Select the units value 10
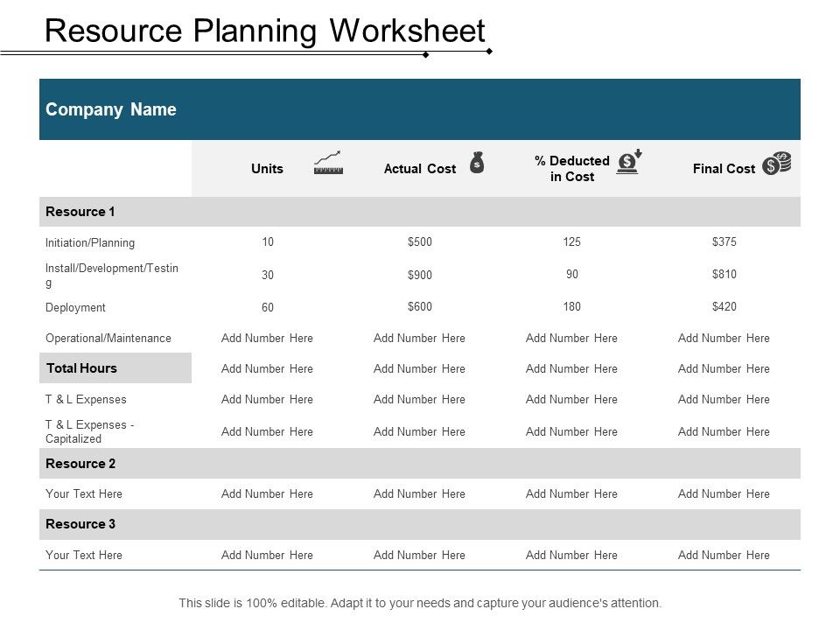Screen dimensions: 840x630 tap(268, 242)
